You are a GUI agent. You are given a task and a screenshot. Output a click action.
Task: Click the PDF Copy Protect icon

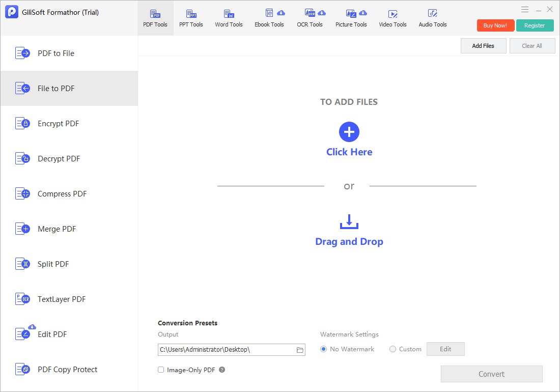(x=22, y=370)
